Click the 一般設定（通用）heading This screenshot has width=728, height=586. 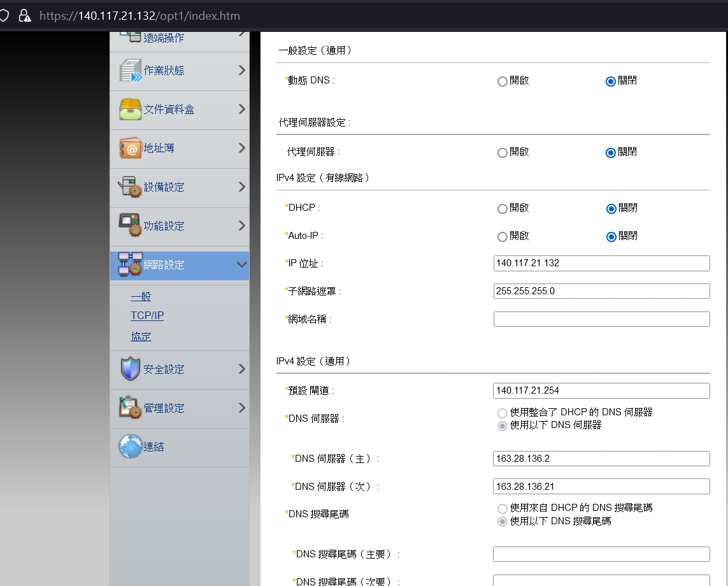[315, 50]
